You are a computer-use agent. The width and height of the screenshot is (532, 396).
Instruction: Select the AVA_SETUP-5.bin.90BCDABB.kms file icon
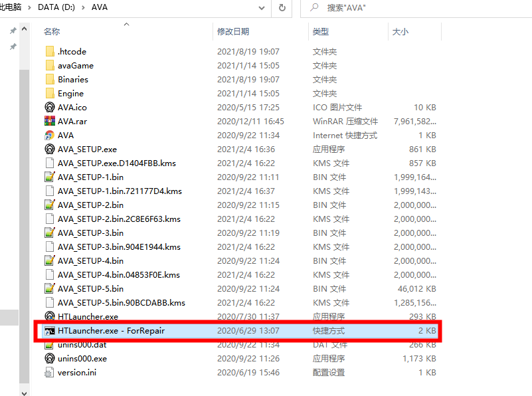tap(50, 302)
